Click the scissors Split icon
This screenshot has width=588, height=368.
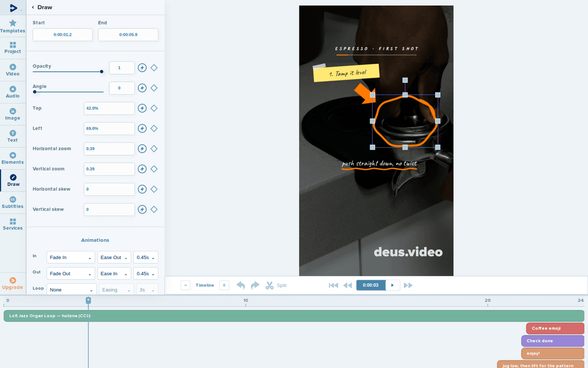pyautogui.click(x=269, y=285)
